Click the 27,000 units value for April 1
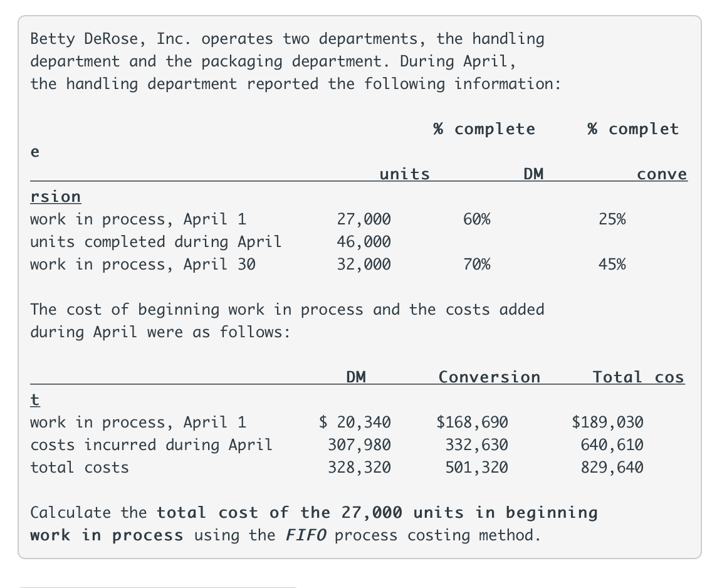This screenshot has height=588, width=717. tap(364, 219)
